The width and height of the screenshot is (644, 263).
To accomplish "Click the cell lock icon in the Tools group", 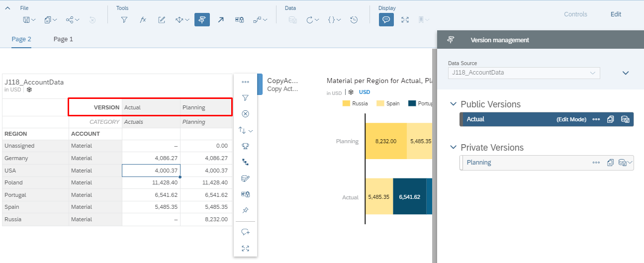I will (x=239, y=20).
